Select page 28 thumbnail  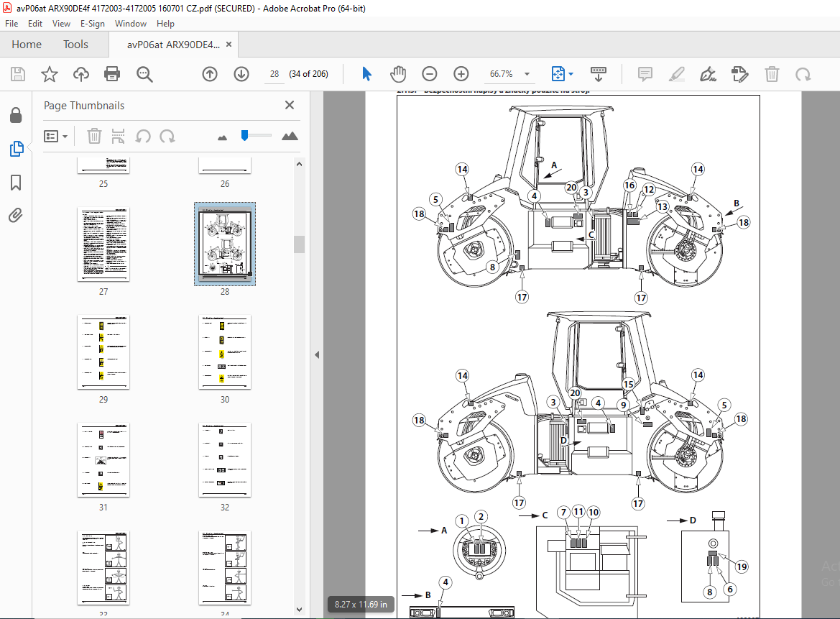225,244
